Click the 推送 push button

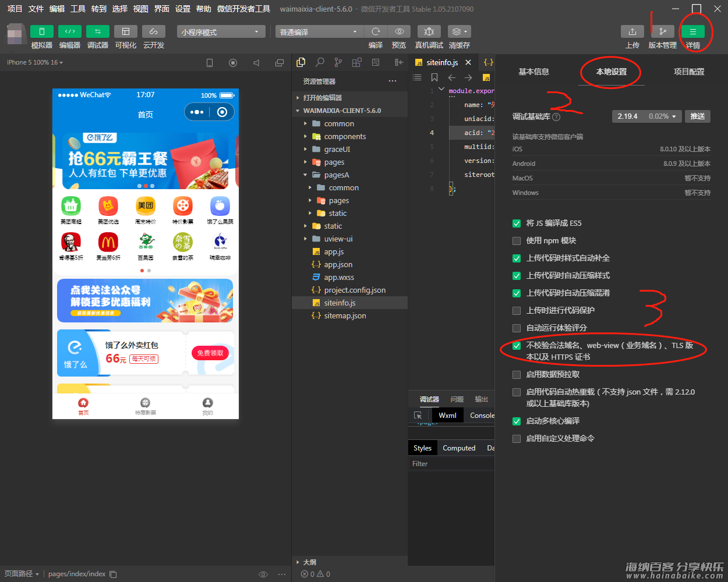tap(698, 116)
